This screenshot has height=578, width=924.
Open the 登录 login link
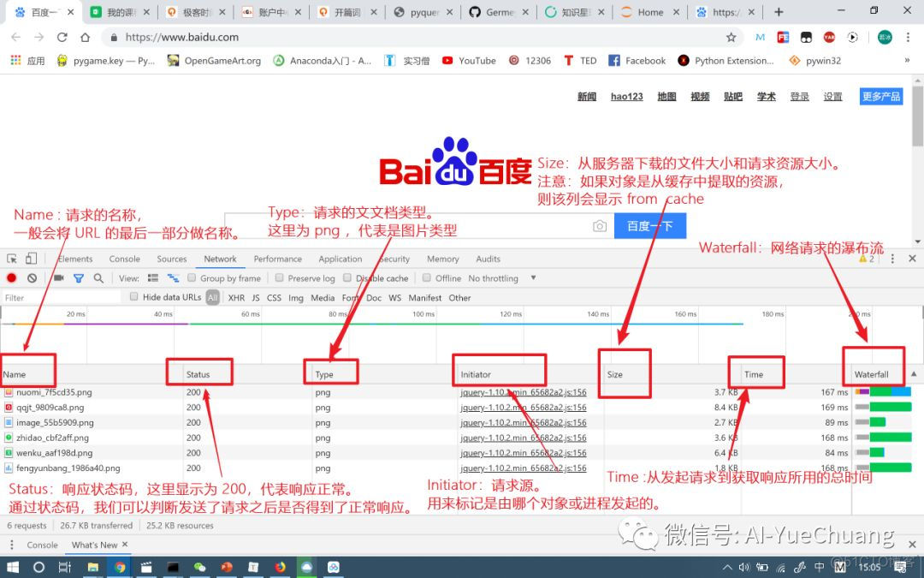click(799, 97)
